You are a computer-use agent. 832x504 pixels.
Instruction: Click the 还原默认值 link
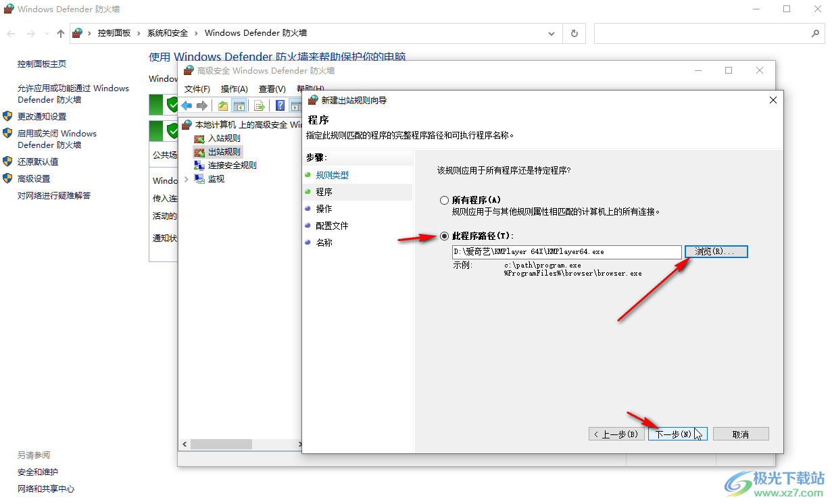coord(38,161)
